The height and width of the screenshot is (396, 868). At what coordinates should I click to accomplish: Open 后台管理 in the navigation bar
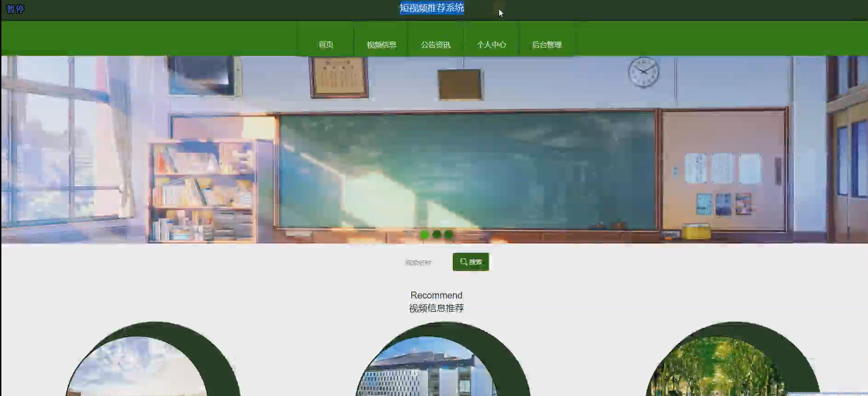547,44
